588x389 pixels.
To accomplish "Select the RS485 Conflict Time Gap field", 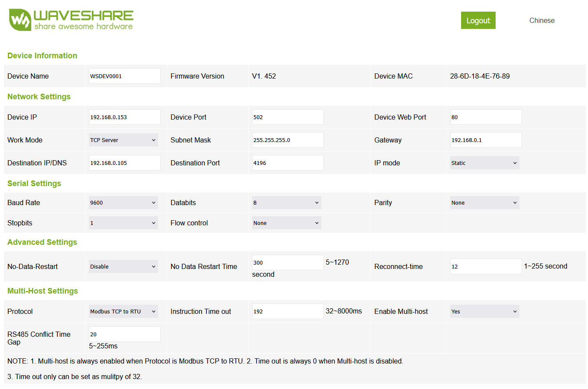I will click(x=124, y=334).
